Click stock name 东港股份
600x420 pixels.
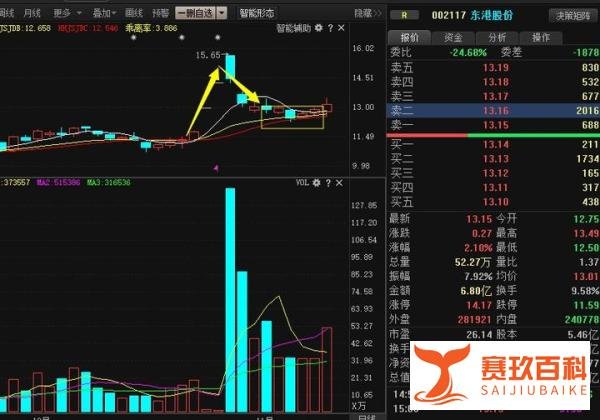492,15
